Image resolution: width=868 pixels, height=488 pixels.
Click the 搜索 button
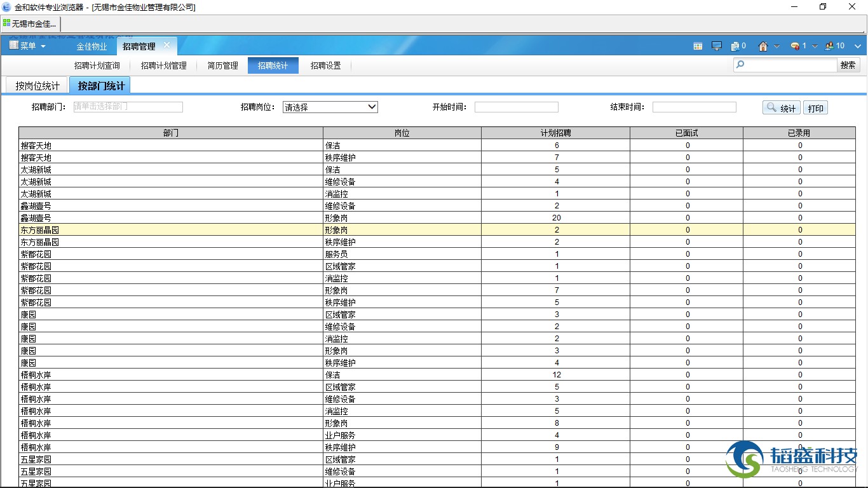point(848,65)
